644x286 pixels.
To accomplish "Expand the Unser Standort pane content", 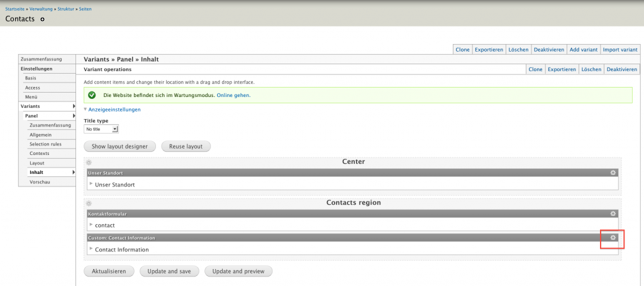I will click(x=91, y=184).
